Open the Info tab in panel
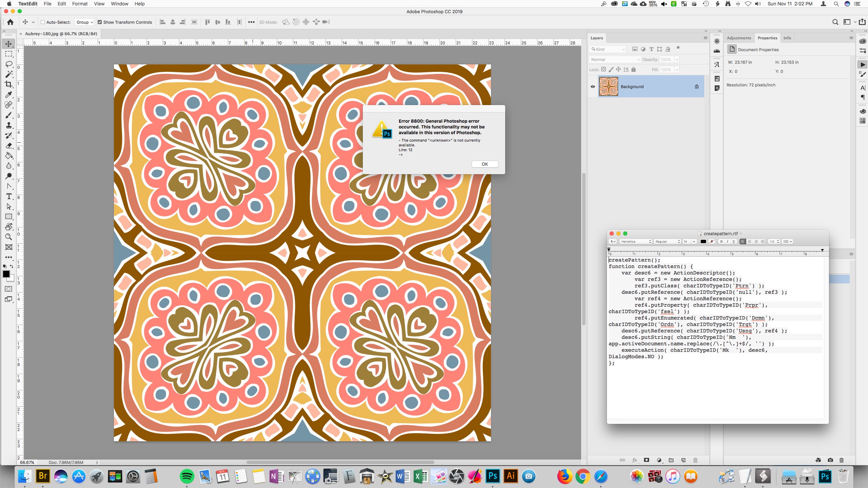The height and width of the screenshot is (488, 868). click(x=787, y=38)
